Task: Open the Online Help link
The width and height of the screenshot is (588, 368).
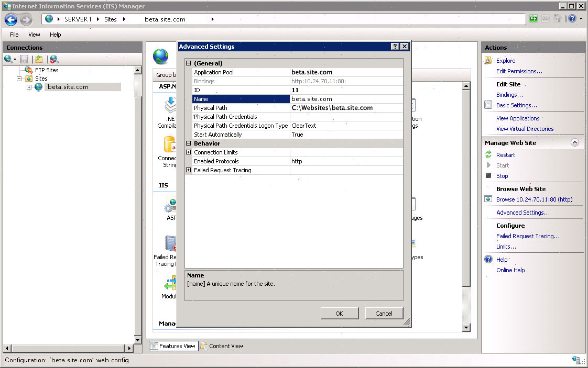Action: pyautogui.click(x=510, y=270)
